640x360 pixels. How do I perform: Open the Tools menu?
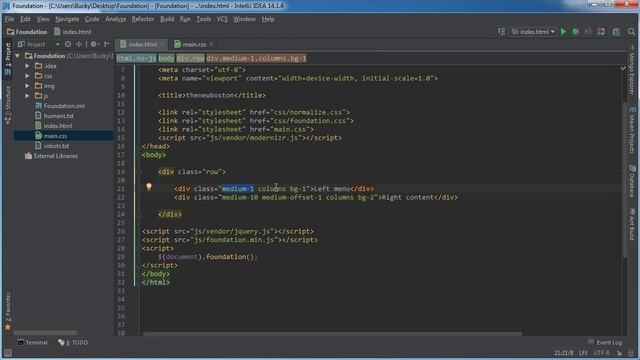(204, 19)
